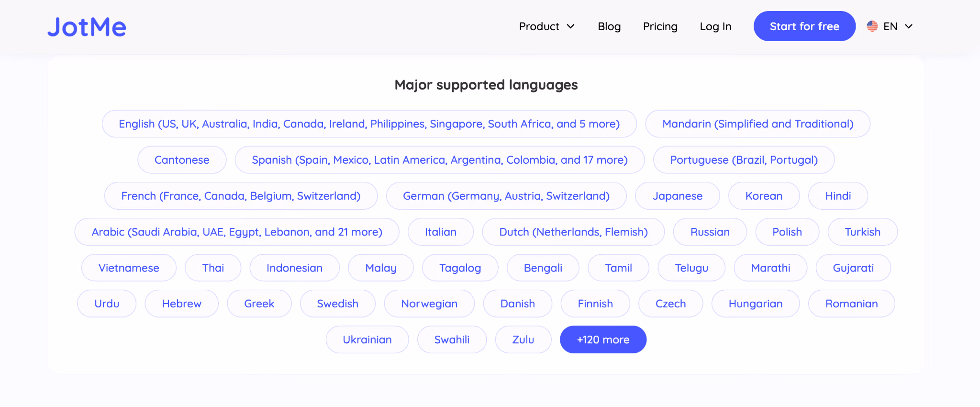Select the Korean chip
The width and height of the screenshot is (980, 407).
tap(764, 196)
